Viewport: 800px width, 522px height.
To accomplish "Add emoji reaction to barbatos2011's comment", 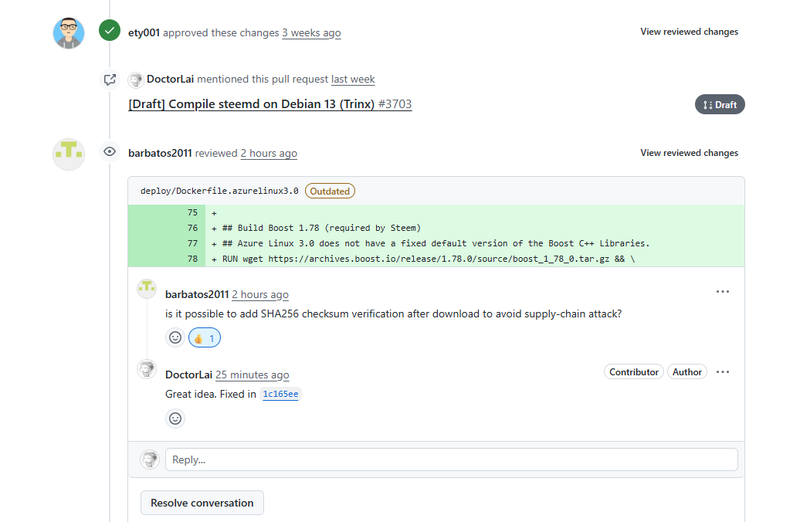I will point(175,338).
